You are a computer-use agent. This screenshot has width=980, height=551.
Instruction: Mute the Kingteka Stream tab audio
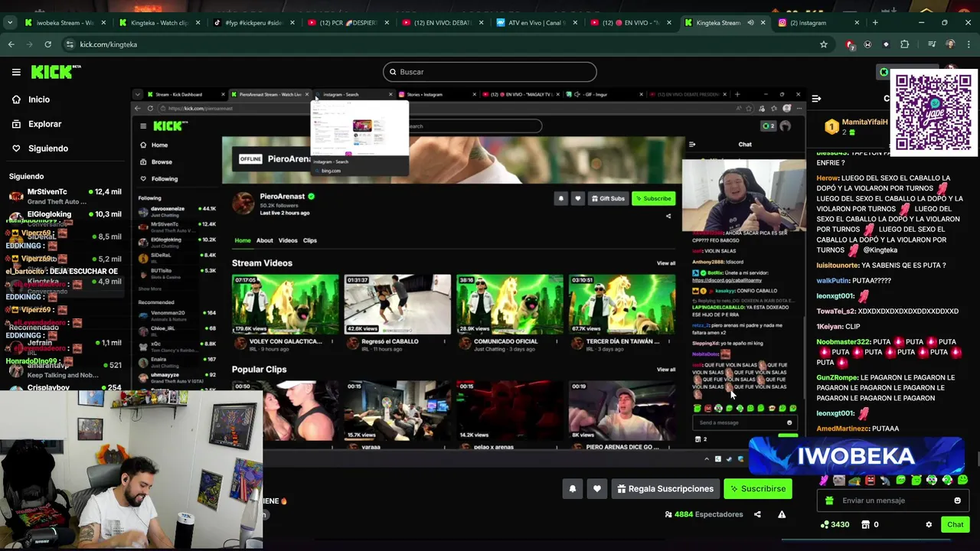(751, 23)
